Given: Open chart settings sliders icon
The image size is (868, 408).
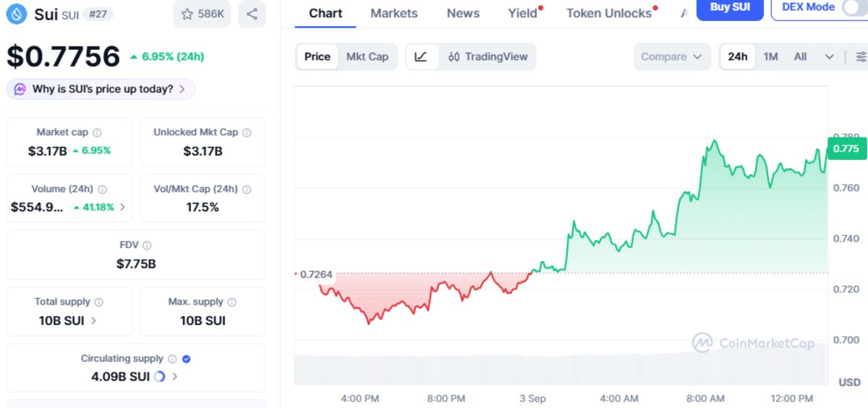Looking at the screenshot, I should click(x=860, y=56).
